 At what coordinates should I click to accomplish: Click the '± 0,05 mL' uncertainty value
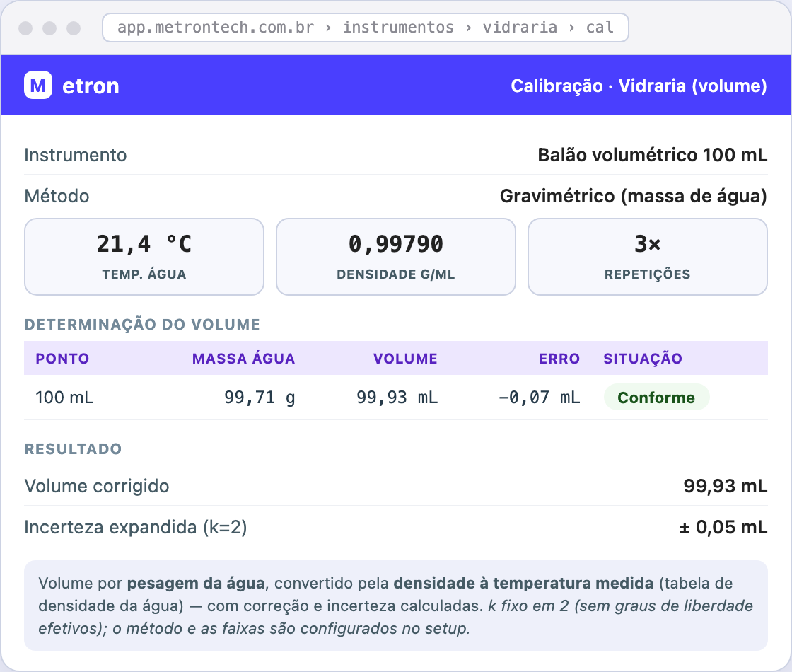723,527
